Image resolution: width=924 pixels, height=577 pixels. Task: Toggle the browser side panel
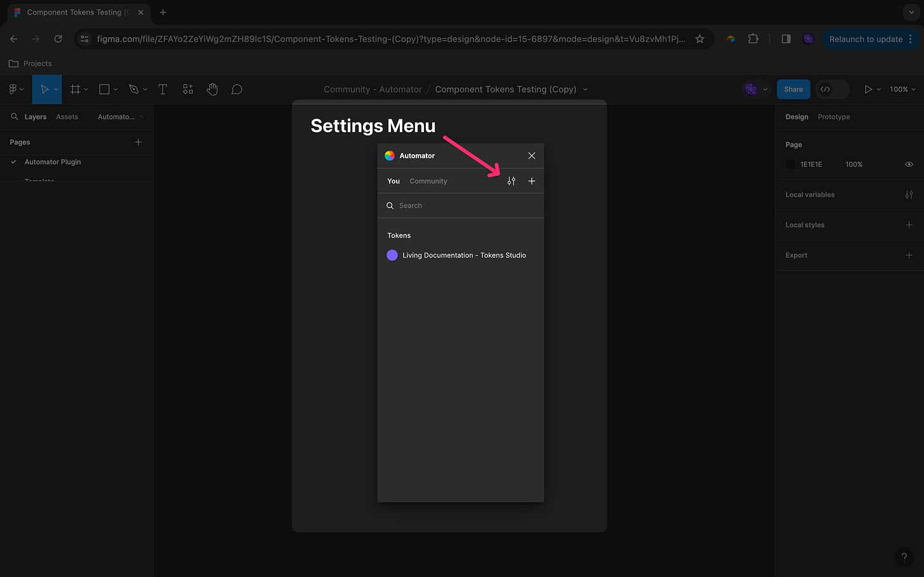click(786, 39)
